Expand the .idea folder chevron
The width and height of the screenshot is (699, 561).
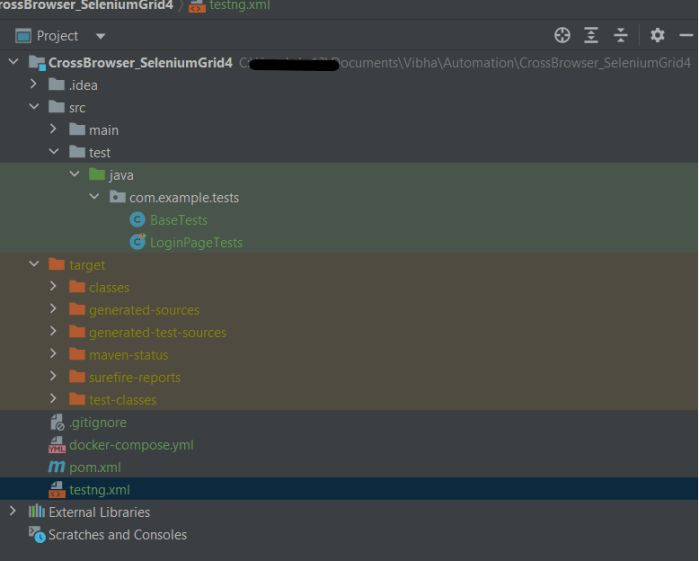coord(33,84)
